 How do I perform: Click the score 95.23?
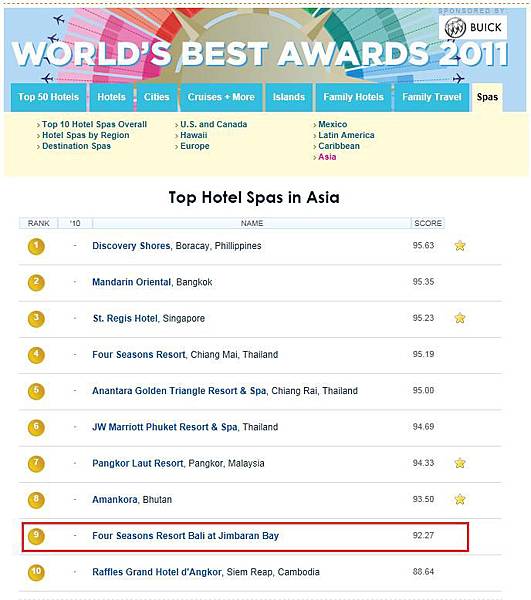coord(423,318)
